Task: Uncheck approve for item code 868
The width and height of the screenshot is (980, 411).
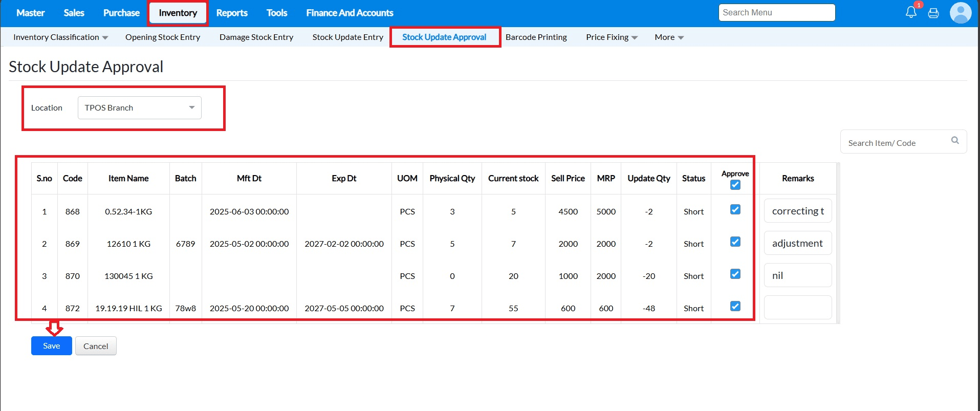Action: pyautogui.click(x=735, y=209)
